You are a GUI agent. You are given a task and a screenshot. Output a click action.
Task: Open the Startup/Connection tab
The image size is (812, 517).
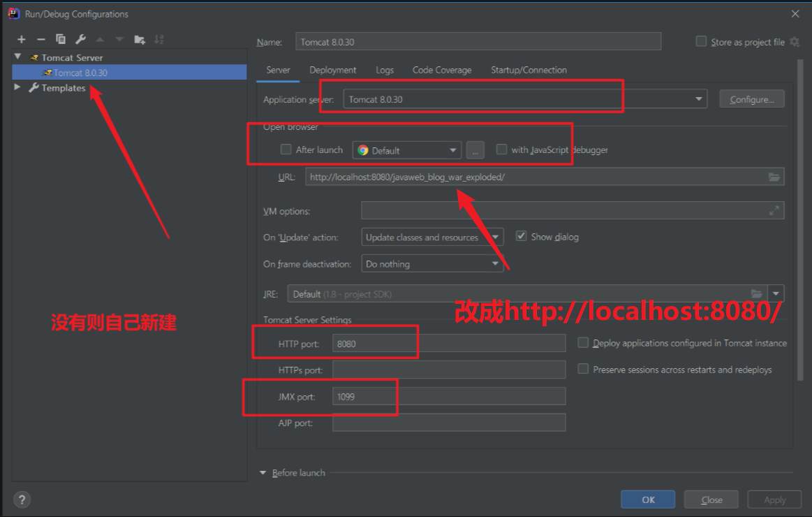pyautogui.click(x=529, y=70)
